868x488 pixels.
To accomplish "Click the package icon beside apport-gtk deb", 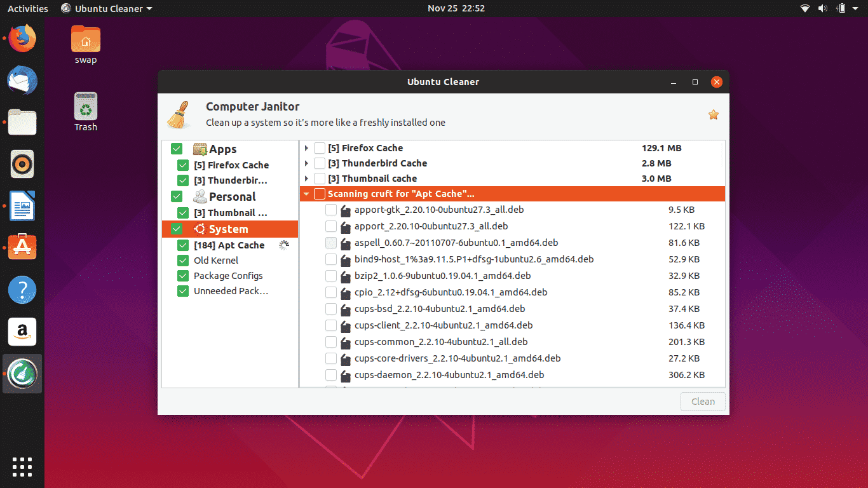I will coord(345,209).
